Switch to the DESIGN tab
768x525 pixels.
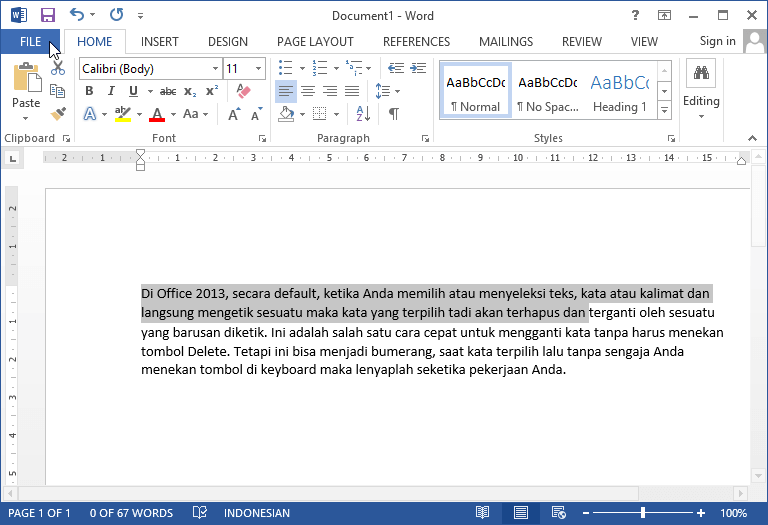(x=228, y=42)
